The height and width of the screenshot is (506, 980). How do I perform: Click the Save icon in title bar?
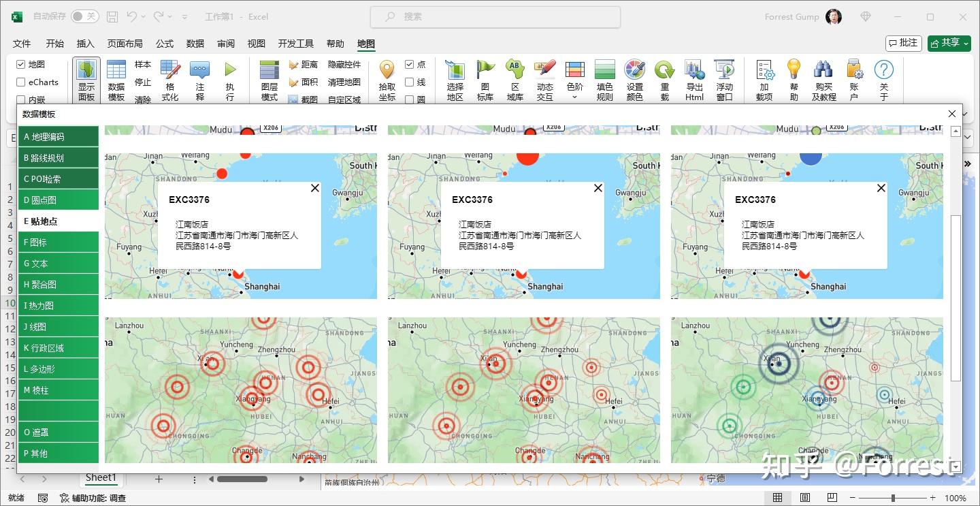point(113,16)
